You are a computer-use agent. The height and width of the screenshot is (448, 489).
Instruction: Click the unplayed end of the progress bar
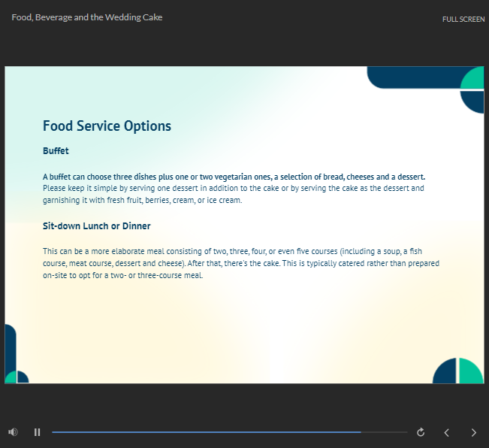click(x=387, y=432)
